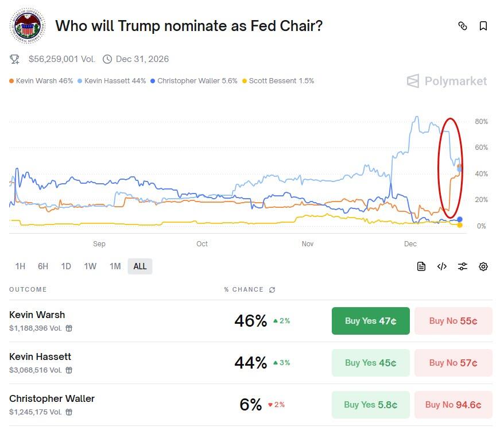
Task: Click gift icon under Kevin Hassett
Action: (x=69, y=370)
